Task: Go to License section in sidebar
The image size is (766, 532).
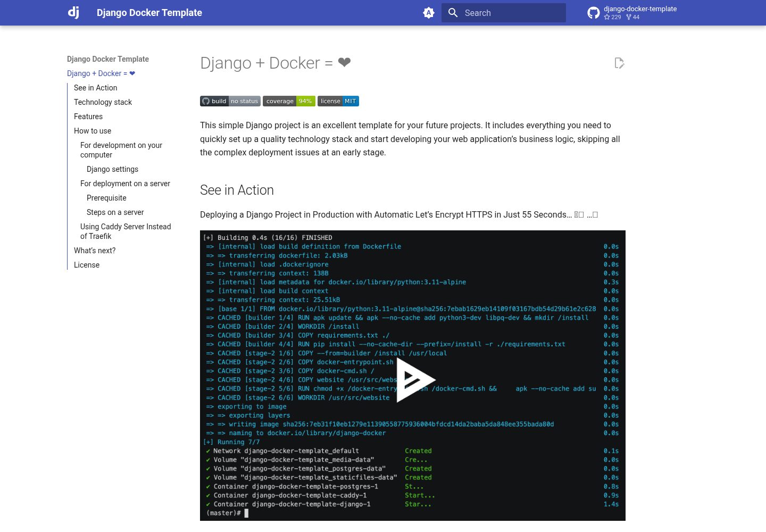Action: point(87,265)
